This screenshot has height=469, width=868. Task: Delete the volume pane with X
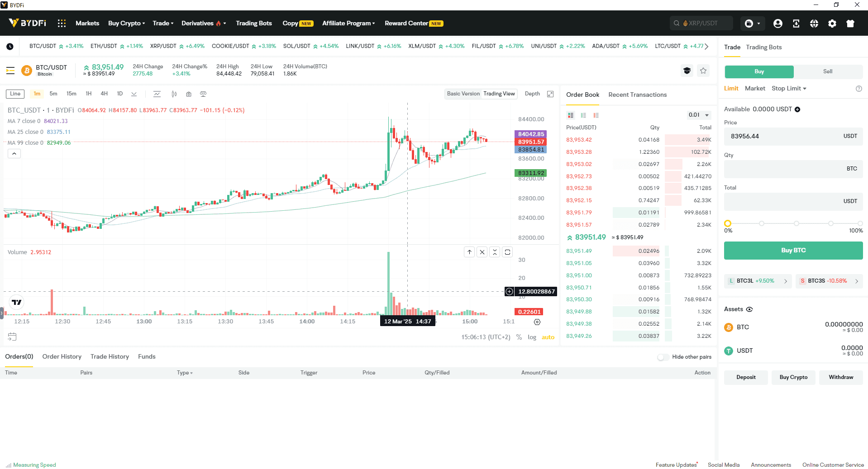482,252
